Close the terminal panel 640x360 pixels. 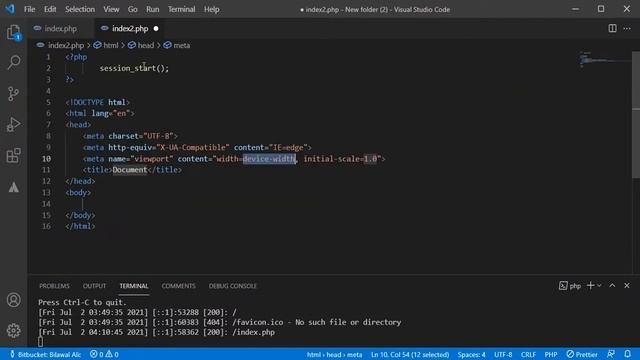click(627, 285)
